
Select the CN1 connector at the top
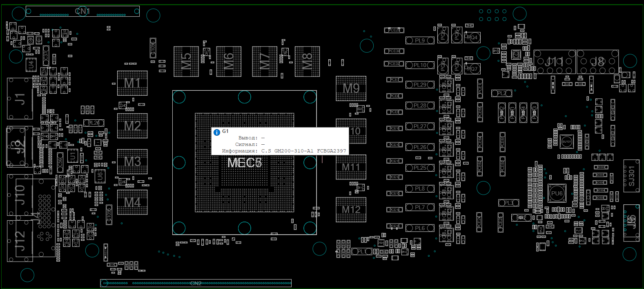click(x=82, y=11)
